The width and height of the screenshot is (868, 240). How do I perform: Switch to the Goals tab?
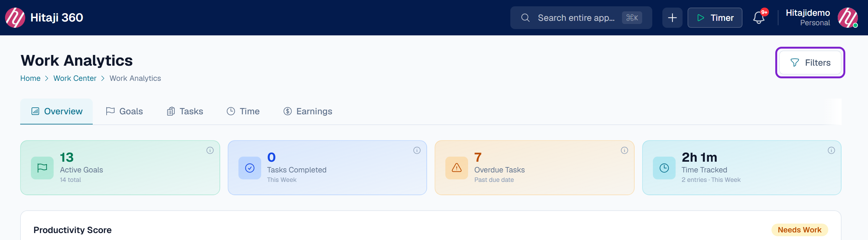coord(124,111)
